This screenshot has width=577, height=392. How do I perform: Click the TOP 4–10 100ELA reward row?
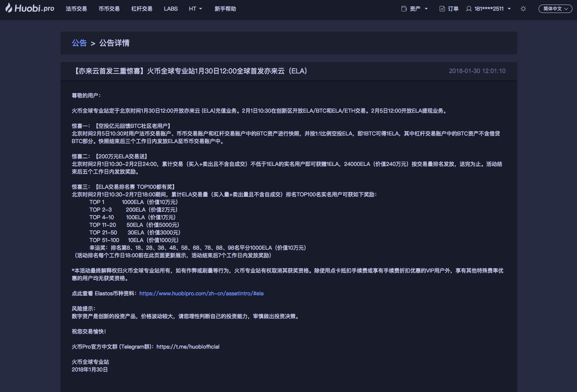coord(132,217)
